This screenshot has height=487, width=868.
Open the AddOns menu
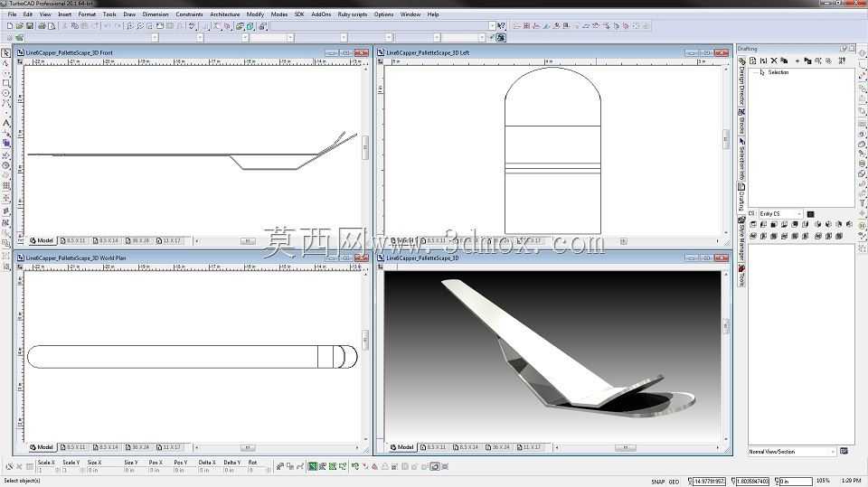coord(321,14)
